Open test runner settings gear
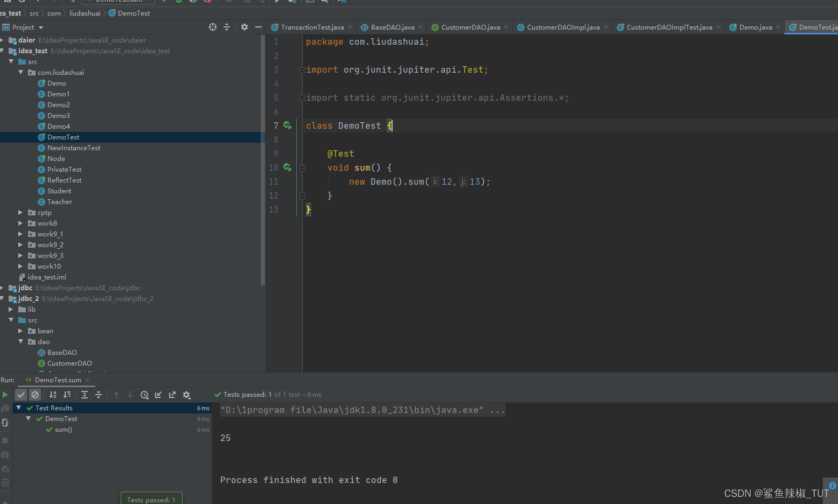 tap(187, 395)
